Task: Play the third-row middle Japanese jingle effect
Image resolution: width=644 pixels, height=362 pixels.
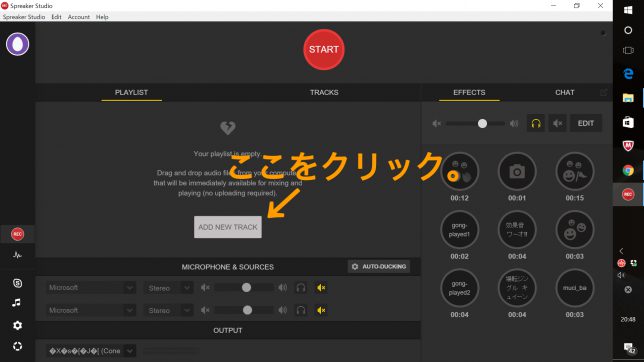Action: click(x=517, y=288)
